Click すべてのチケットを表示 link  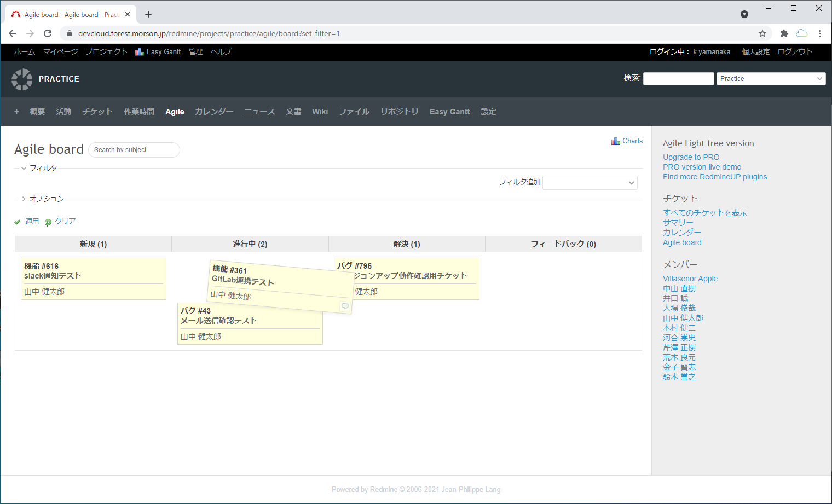pos(704,213)
